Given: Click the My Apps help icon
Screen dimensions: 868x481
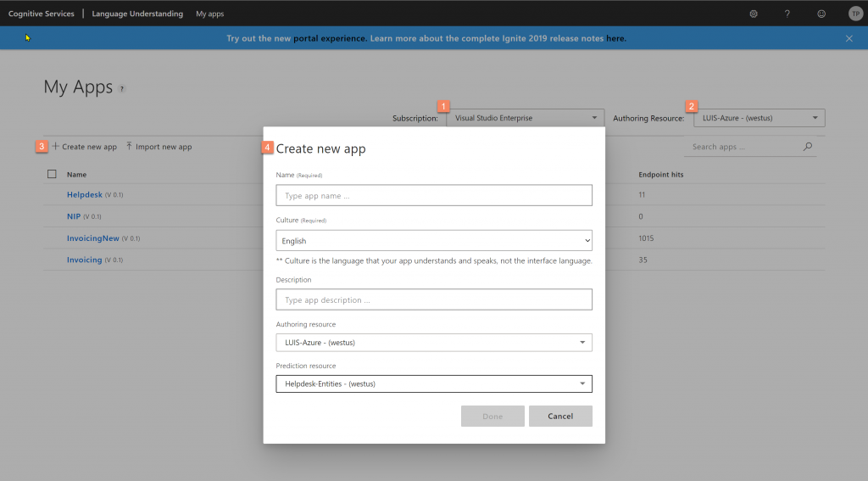Looking at the screenshot, I should tap(122, 89).
